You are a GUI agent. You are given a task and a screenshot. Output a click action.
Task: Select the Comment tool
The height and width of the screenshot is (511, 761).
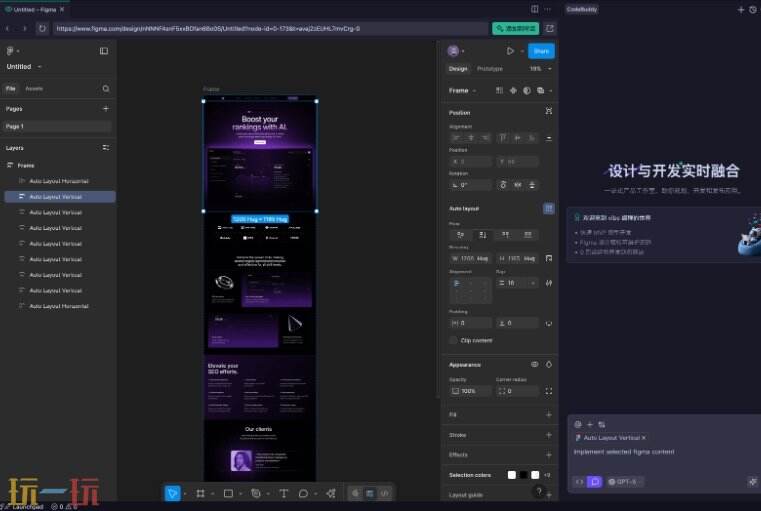pyautogui.click(x=303, y=494)
